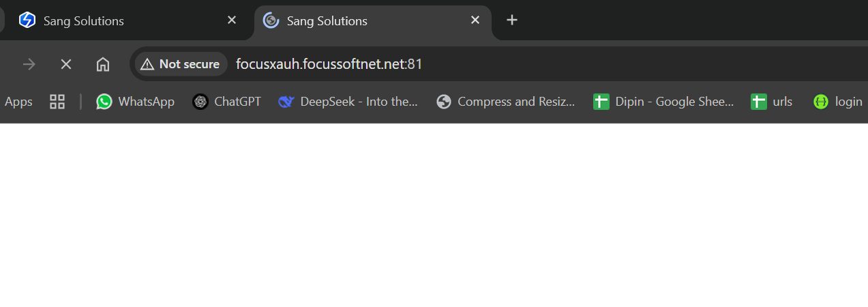Open the Dipin Google Sheets bookmark

(663, 102)
